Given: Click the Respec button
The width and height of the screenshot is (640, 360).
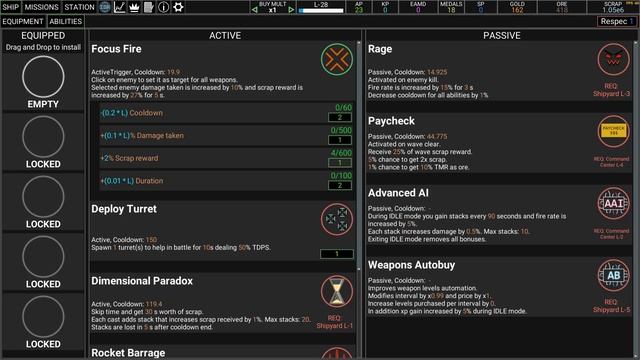Looking at the screenshot, I should click(x=616, y=22).
